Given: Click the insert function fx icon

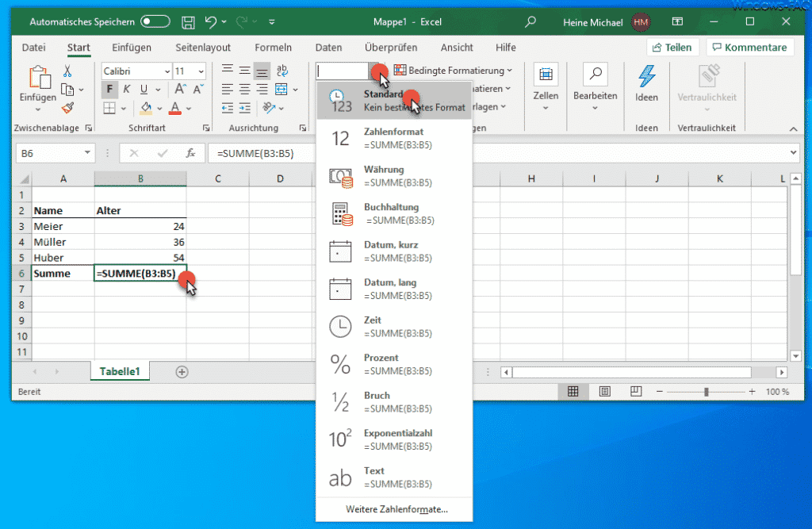Looking at the screenshot, I should click(190, 153).
